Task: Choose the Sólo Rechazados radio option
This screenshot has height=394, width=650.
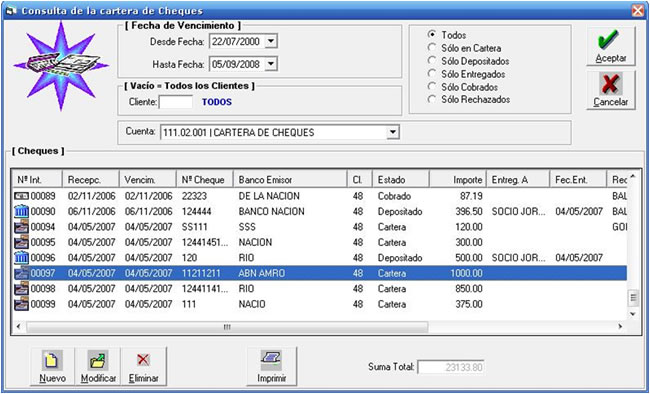Action: [432, 100]
